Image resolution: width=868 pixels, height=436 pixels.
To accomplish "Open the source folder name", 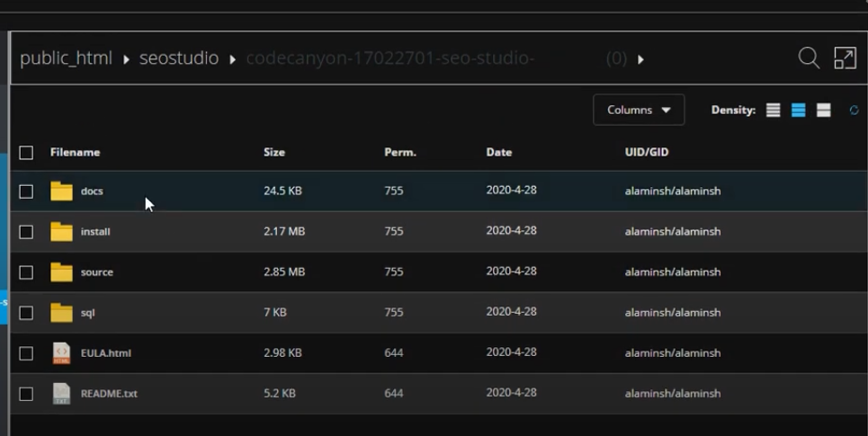I will click(97, 272).
